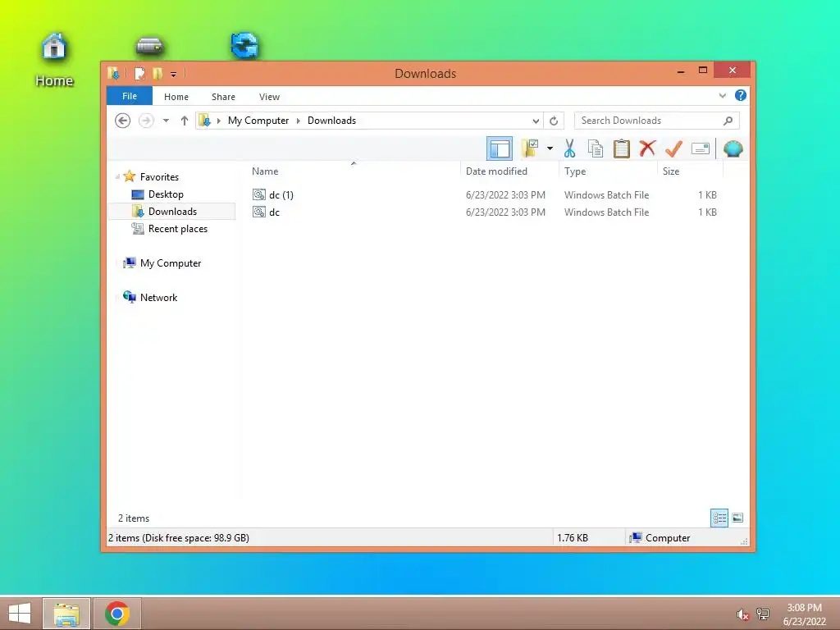This screenshot has height=630, width=840.
Task: Collapse the Favorites tree group
Action: (x=117, y=177)
